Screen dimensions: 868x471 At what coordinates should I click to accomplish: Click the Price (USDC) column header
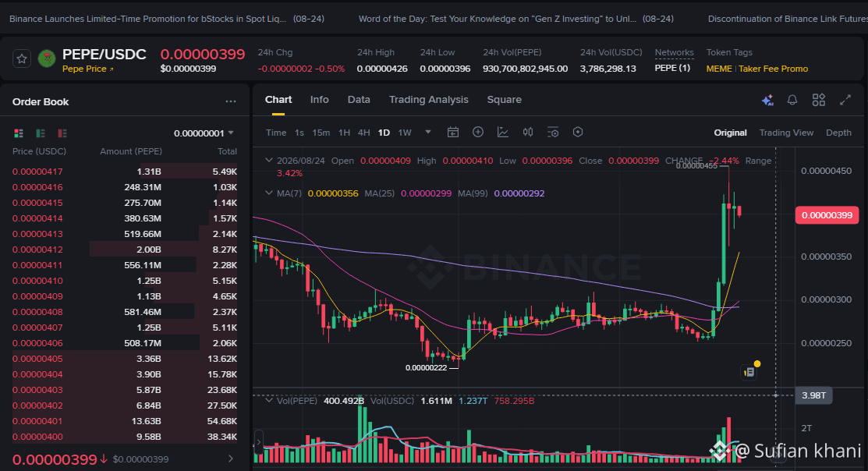point(39,151)
